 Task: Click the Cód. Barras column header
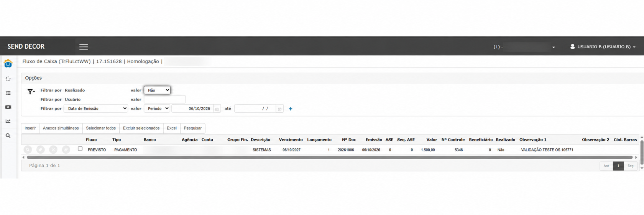[625, 140]
